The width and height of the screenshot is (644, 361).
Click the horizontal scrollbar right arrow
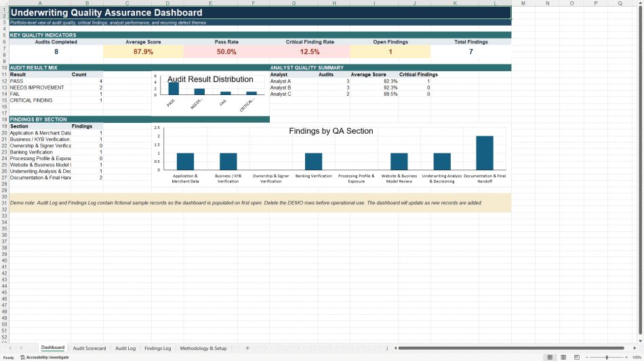coord(635,348)
